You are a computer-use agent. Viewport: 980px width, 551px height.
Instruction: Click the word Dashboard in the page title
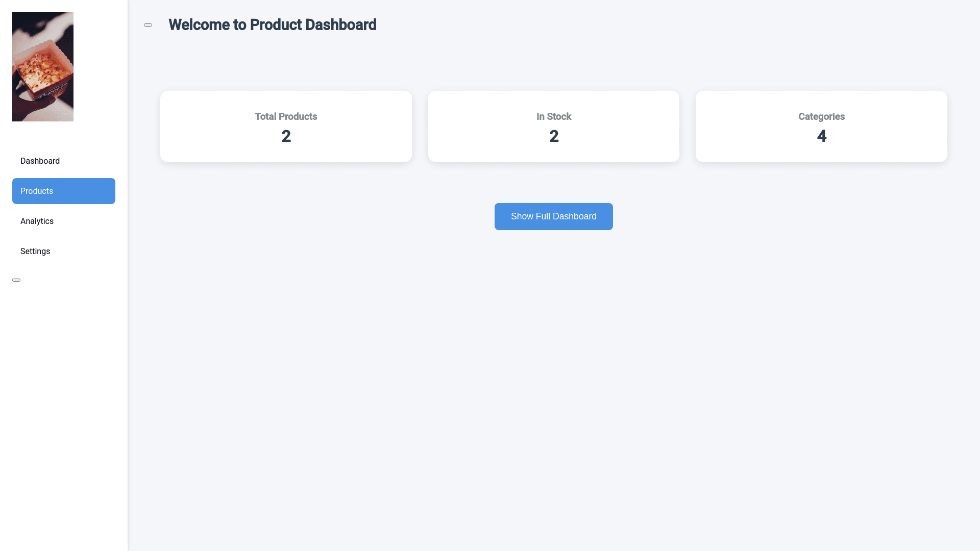(x=340, y=25)
